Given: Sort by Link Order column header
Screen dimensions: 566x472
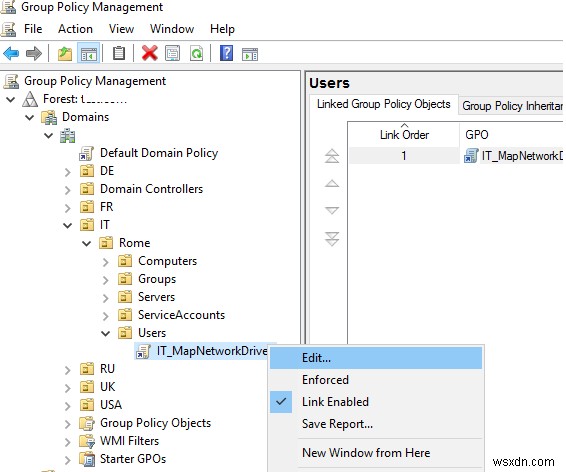Looking at the screenshot, I should coord(404,134).
